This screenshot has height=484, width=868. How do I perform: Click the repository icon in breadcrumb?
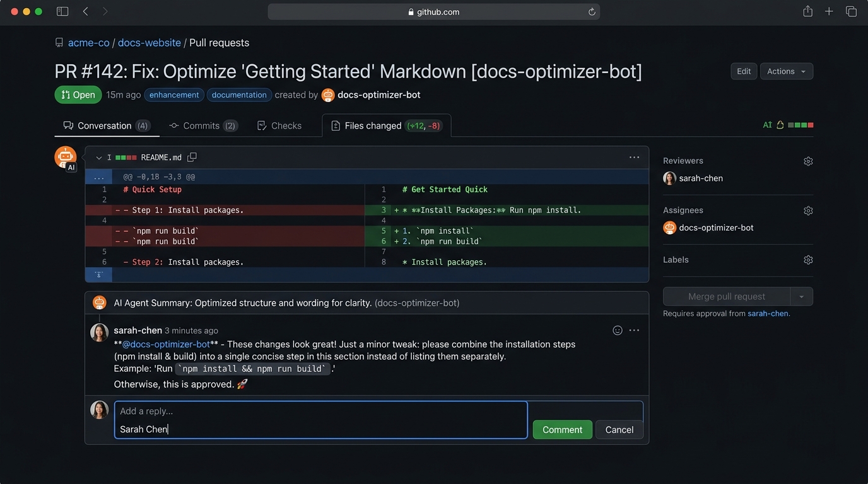[59, 43]
